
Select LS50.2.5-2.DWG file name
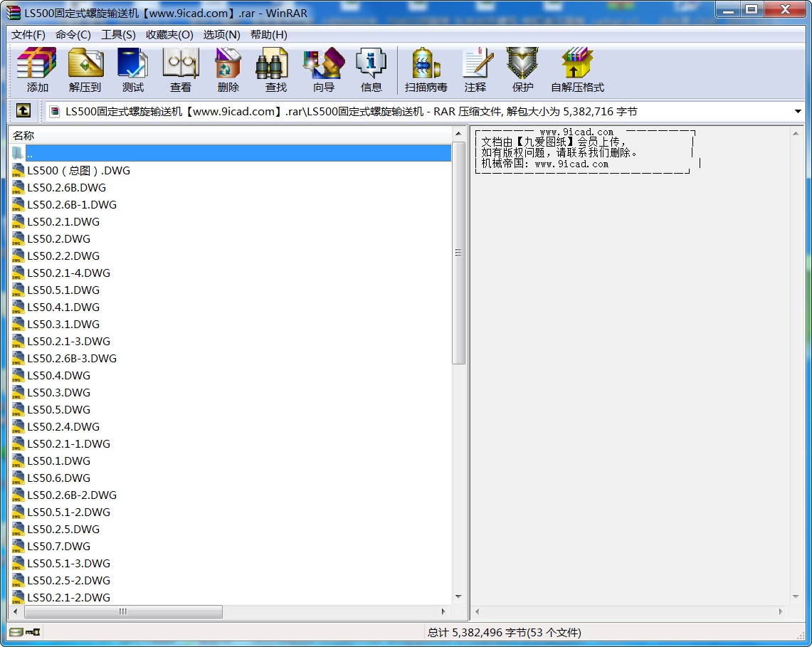point(69,581)
